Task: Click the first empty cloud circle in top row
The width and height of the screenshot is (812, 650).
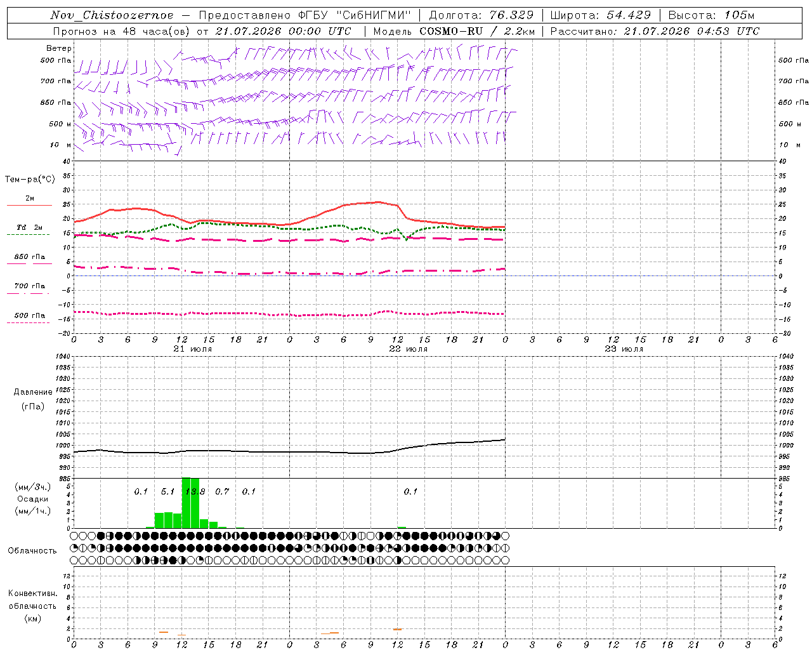Action: [74, 536]
